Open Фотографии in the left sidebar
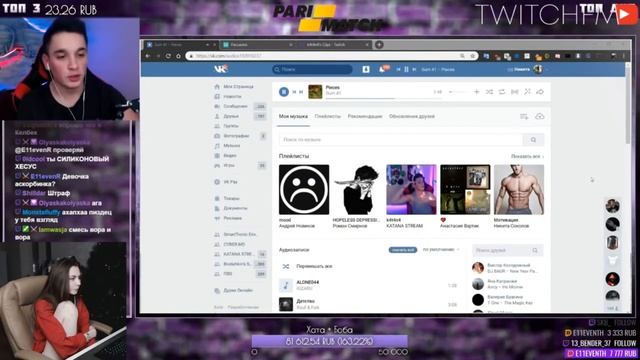Image resolution: width=640 pixels, height=360 pixels. [x=236, y=136]
